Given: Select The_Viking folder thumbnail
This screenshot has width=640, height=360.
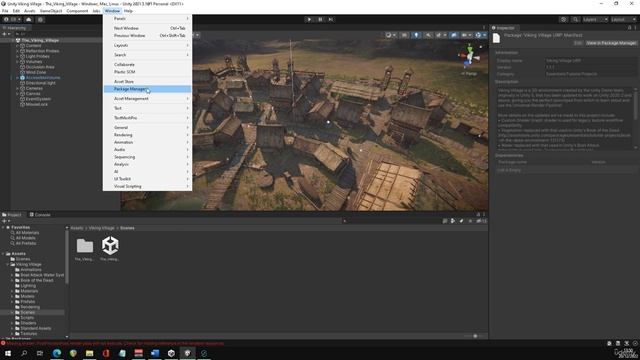Looking at the screenshot, I should [x=84, y=249].
